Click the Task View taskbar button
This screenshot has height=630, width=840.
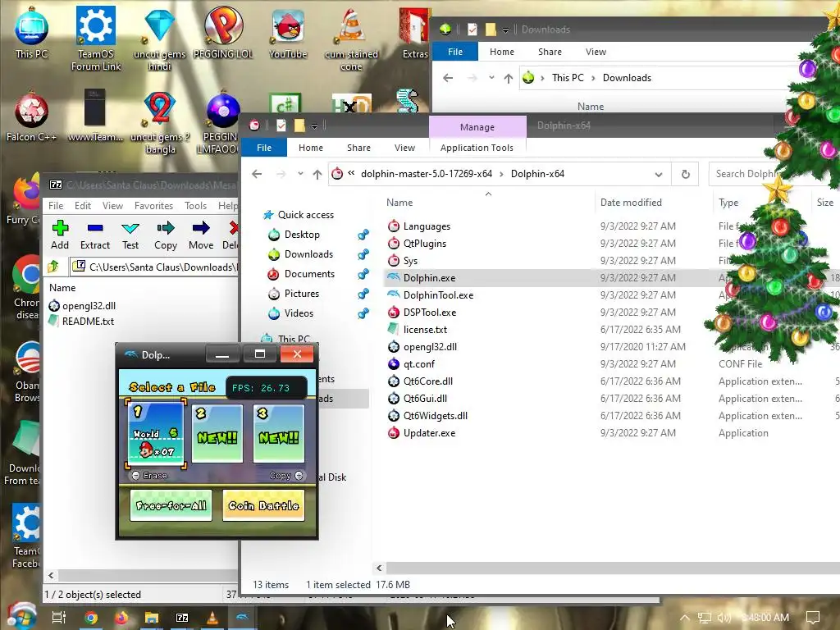pyautogui.click(x=59, y=618)
